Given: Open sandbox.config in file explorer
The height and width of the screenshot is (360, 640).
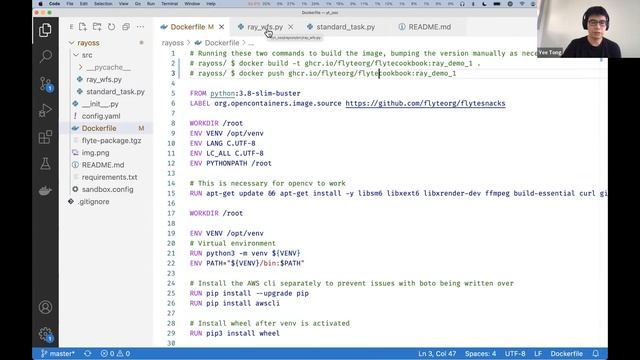Looking at the screenshot, I should point(107,190).
